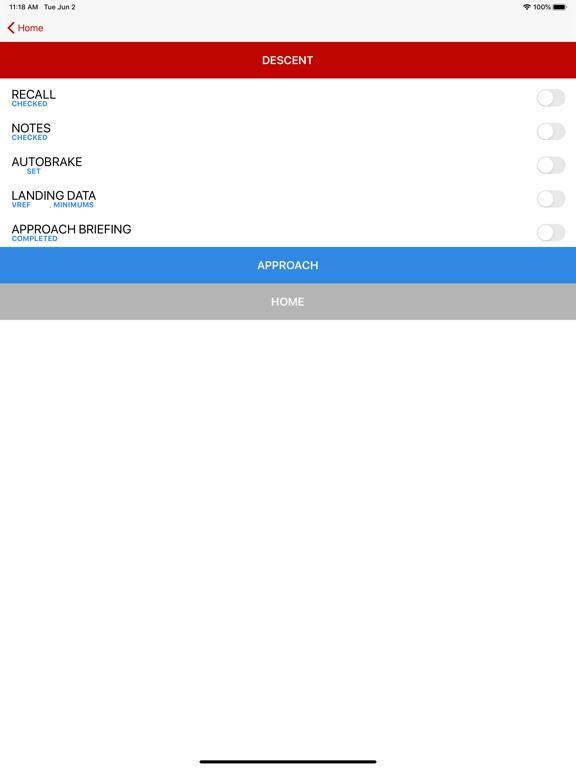Tap the Wi-Fi status icon
576x768 pixels.
527,7
